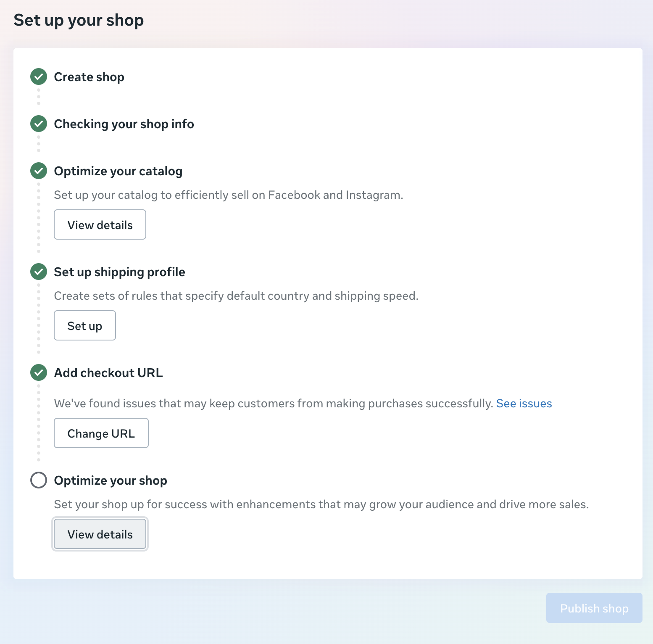Click the green check icon for Optimize your catalog
The height and width of the screenshot is (644, 653).
coord(39,171)
